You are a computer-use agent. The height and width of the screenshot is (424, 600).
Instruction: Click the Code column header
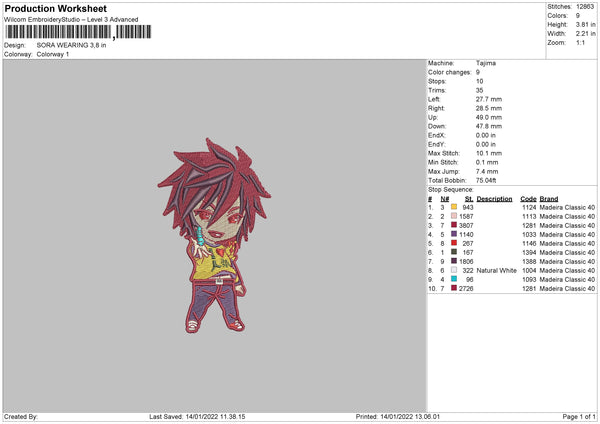pos(528,199)
